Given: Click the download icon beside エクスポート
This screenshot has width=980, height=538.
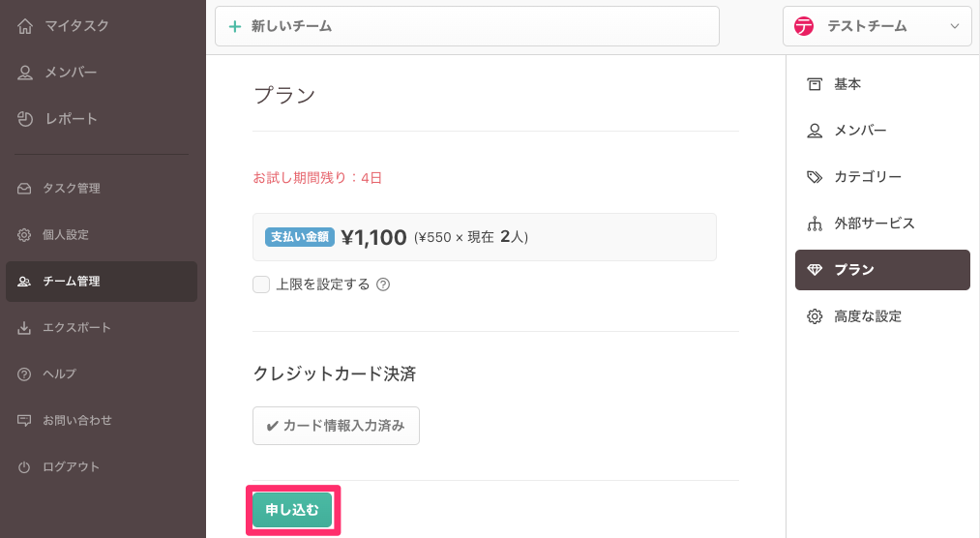Looking at the screenshot, I should click(25, 328).
